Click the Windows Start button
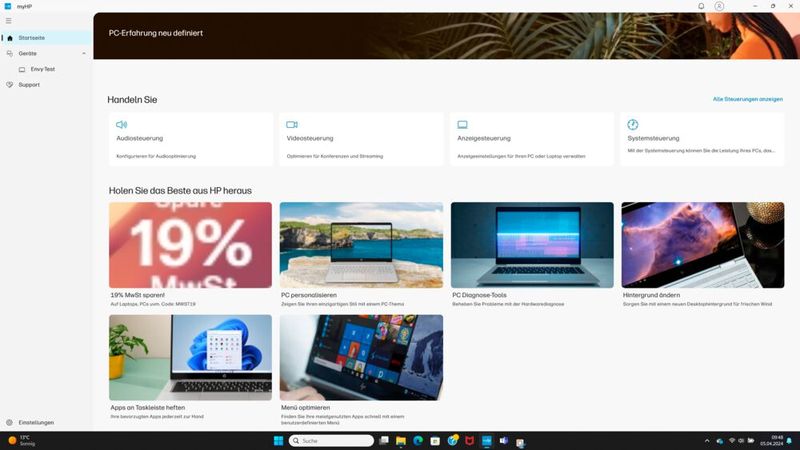This screenshot has height=450, width=800. pos(277,440)
